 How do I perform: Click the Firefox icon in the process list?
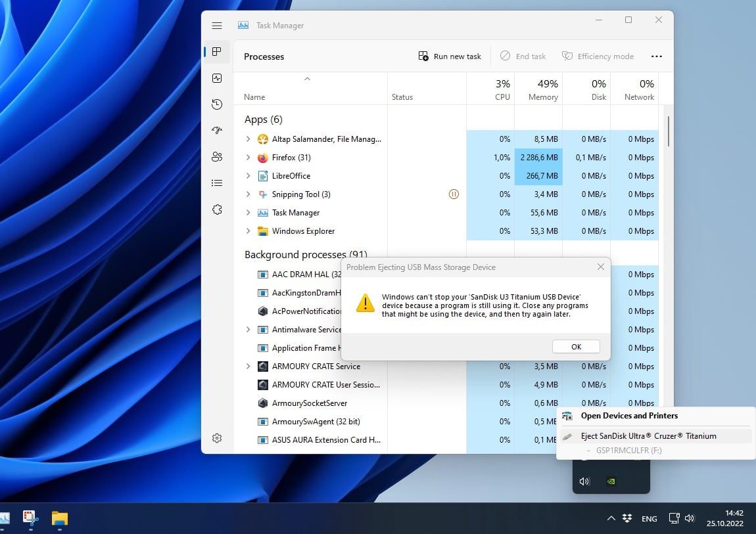pos(263,158)
